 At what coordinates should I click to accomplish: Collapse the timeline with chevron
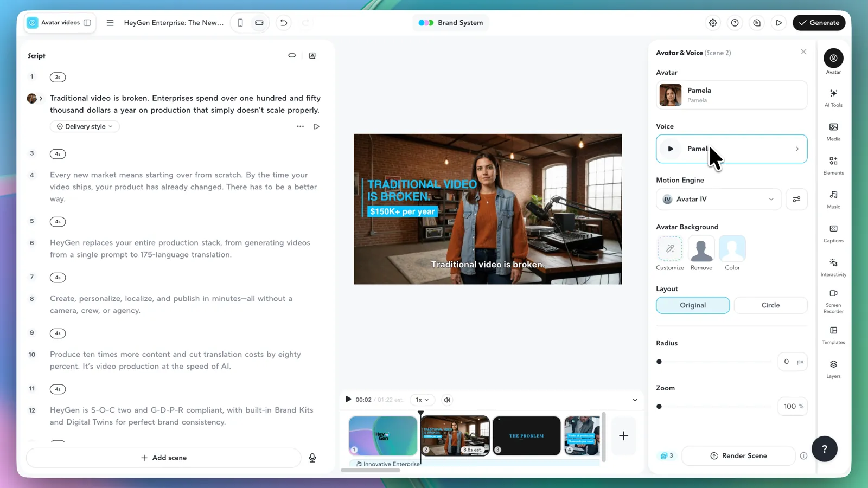coord(635,400)
